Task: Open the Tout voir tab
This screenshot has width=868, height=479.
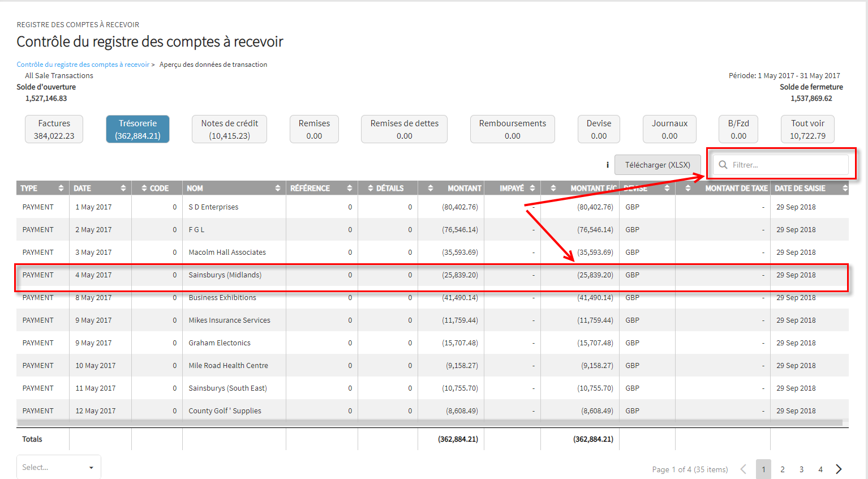Action: (x=807, y=129)
